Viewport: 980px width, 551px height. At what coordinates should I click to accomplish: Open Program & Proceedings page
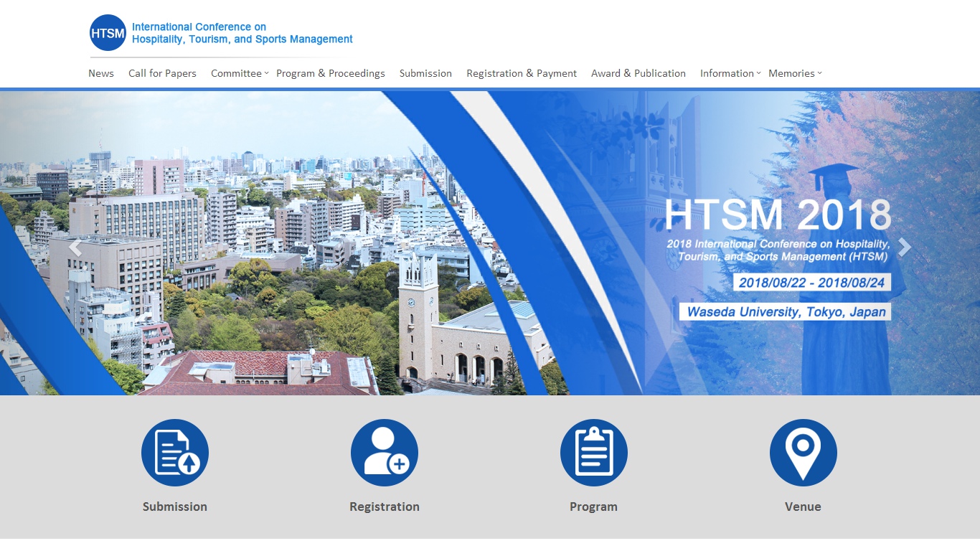[331, 73]
